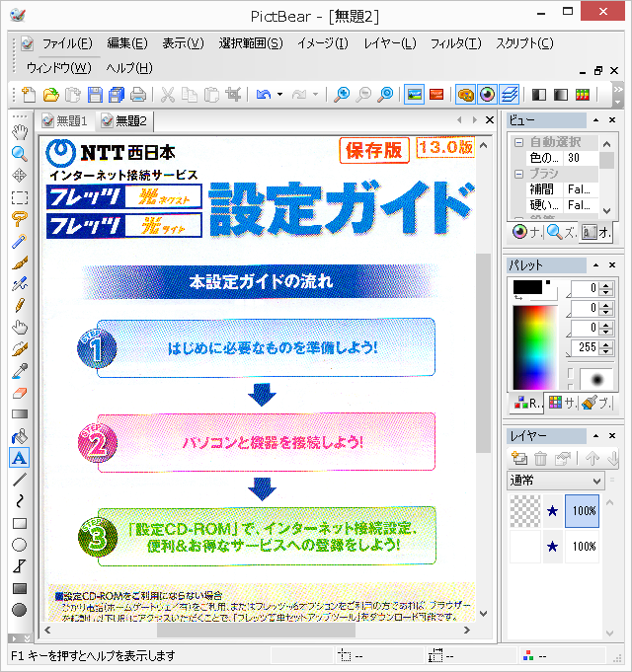The image size is (632, 672).
Task: Save the current image
Action: 95,95
